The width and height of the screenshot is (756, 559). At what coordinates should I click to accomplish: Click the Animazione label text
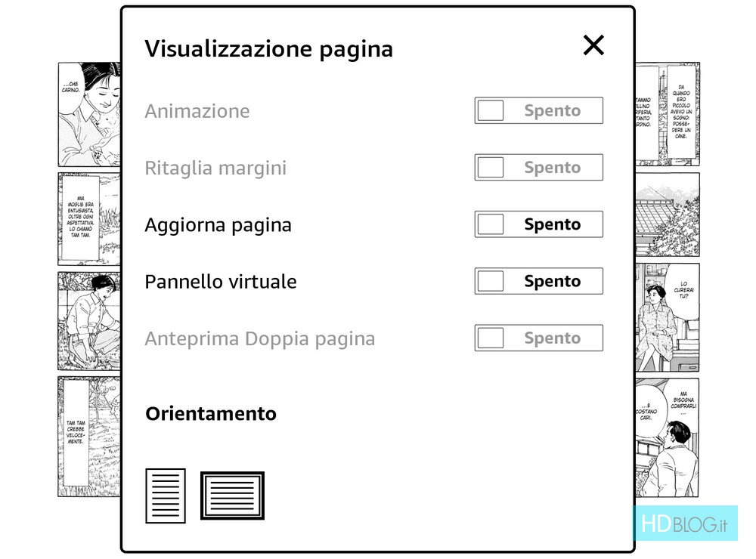[197, 111]
